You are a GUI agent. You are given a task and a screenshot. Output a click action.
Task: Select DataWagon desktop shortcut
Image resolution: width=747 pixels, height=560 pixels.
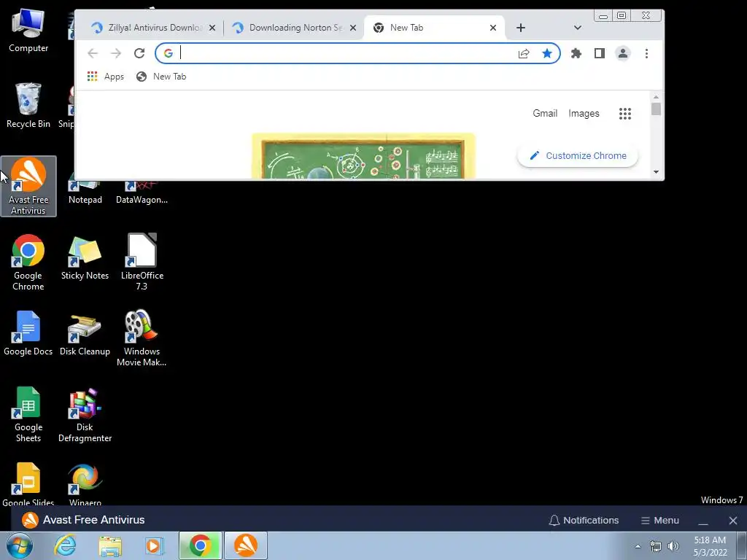(x=142, y=192)
